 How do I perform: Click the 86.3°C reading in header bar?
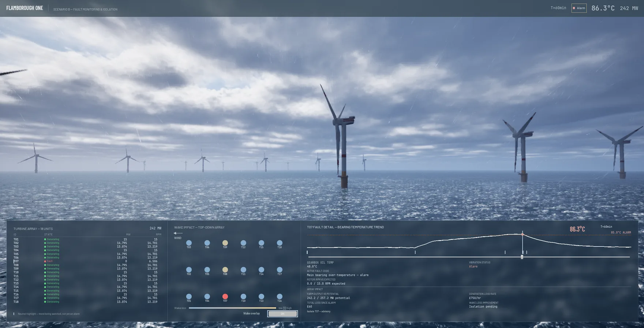tap(603, 8)
